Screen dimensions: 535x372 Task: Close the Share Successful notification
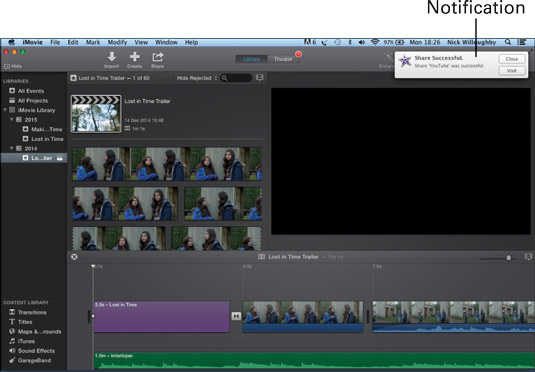[x=511, y=59]
